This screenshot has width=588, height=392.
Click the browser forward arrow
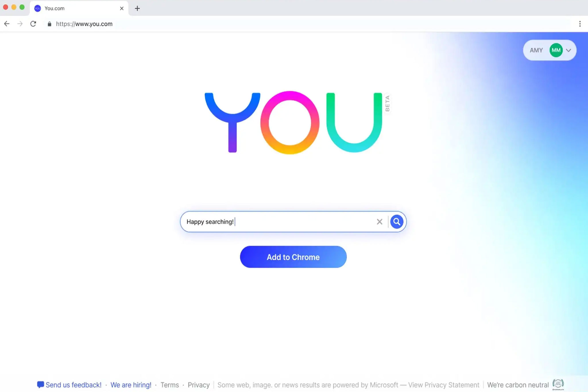click(20, 24)
